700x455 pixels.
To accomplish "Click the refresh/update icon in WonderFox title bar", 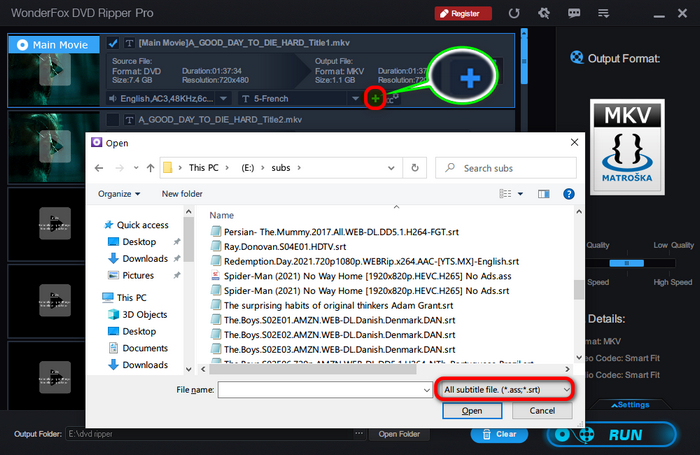I will (x=514, y=13).
